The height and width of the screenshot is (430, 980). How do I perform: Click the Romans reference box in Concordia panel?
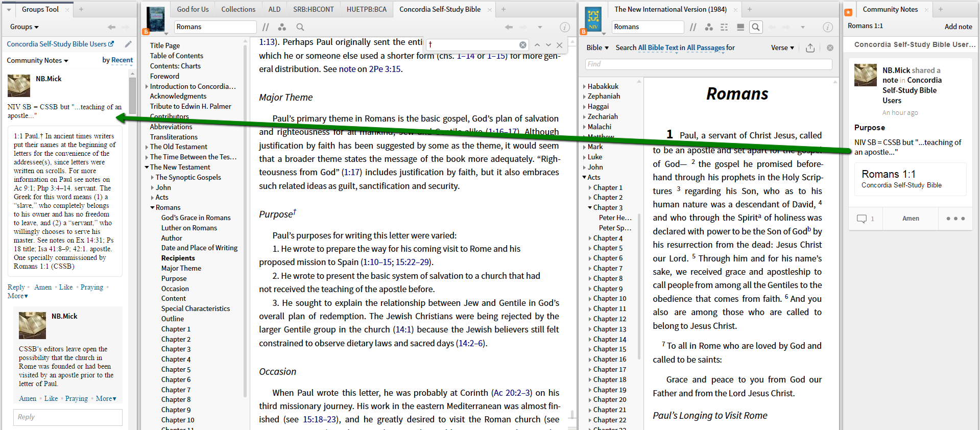coord(215,27)
